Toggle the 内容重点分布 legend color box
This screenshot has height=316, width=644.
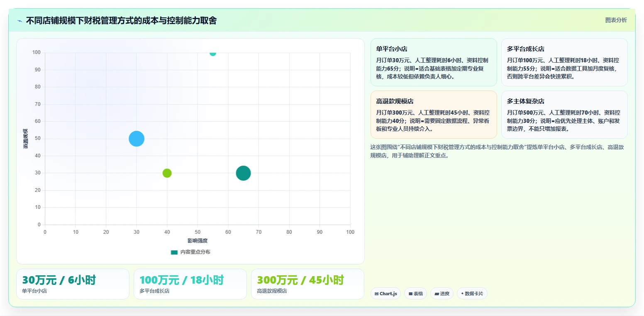(174, 252)
